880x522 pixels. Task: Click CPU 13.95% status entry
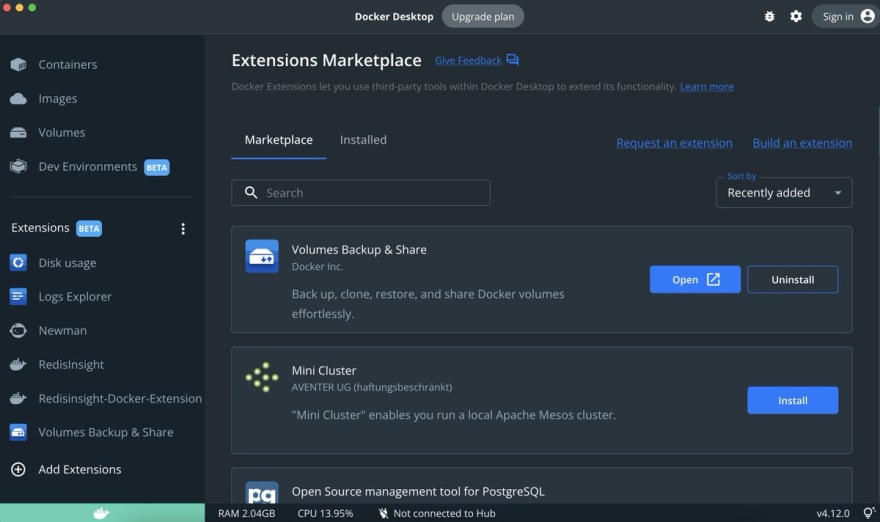coord(325,513)
